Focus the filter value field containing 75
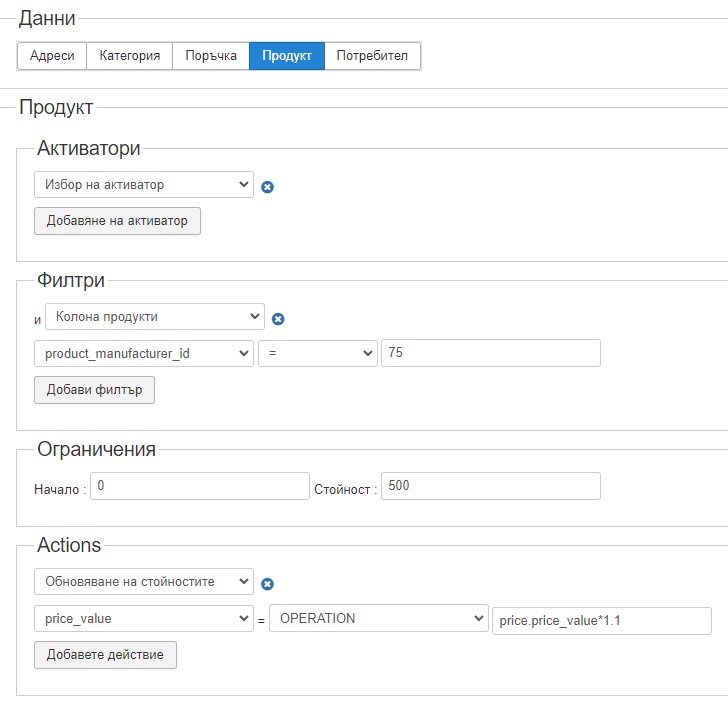Image resolution: width=728 pixels, height=702 pixels. tap(490, 354)
